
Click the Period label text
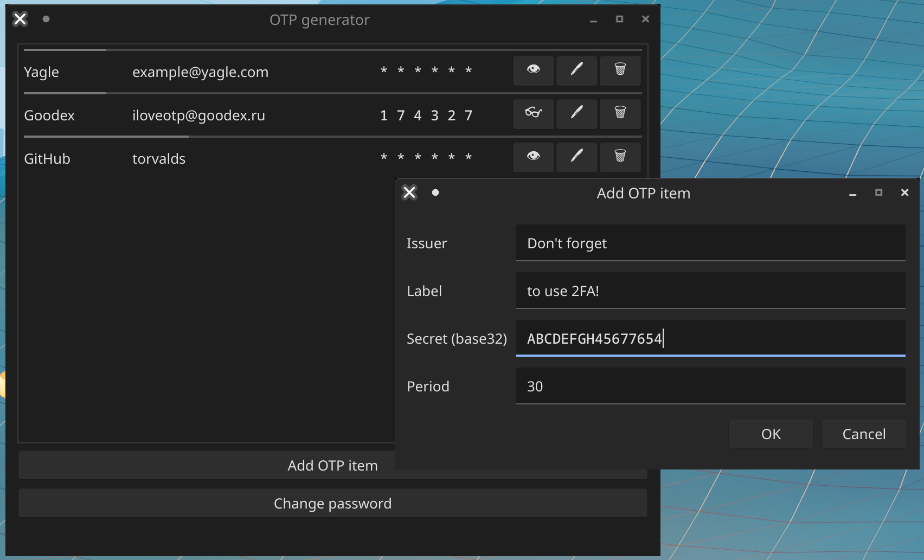pos(428,387)
